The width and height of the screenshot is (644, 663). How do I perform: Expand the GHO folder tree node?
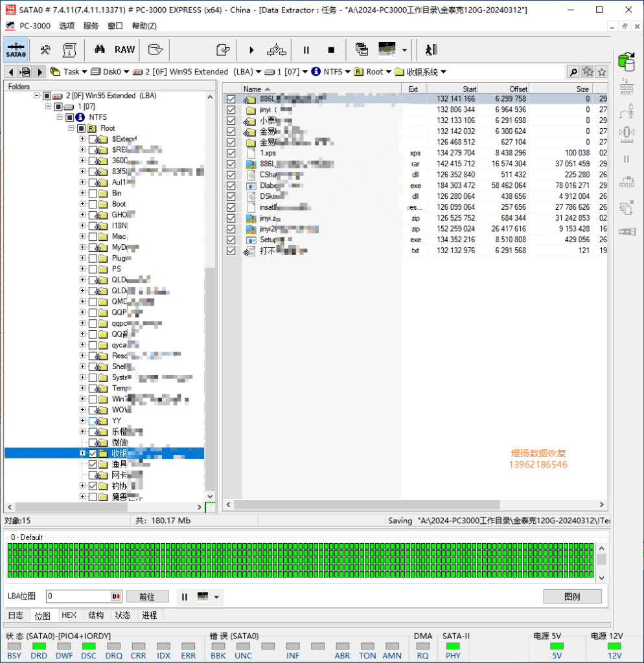click(x=82, y=215)
